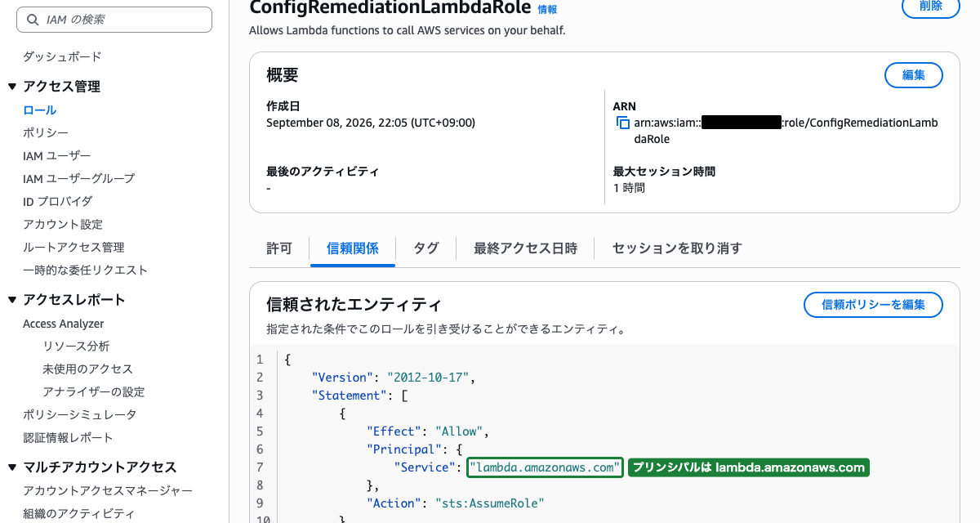Click the ARN text of the role
This screenshot has height=523, width=980.
786,131
